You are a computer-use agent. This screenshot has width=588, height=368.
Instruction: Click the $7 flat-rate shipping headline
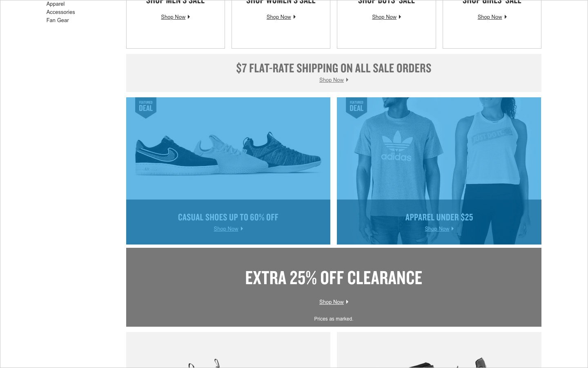pyautogui.click(x=334, y=68)
